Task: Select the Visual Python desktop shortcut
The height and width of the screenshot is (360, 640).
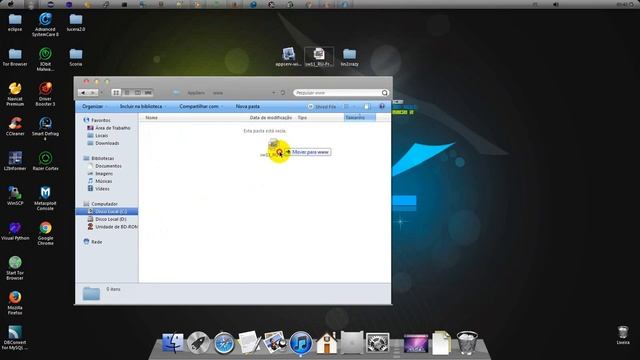Action: (15, 231)
